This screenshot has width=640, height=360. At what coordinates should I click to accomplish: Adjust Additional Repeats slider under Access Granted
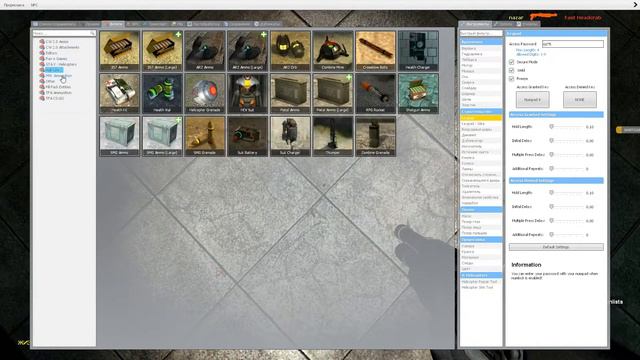point(567,169)
